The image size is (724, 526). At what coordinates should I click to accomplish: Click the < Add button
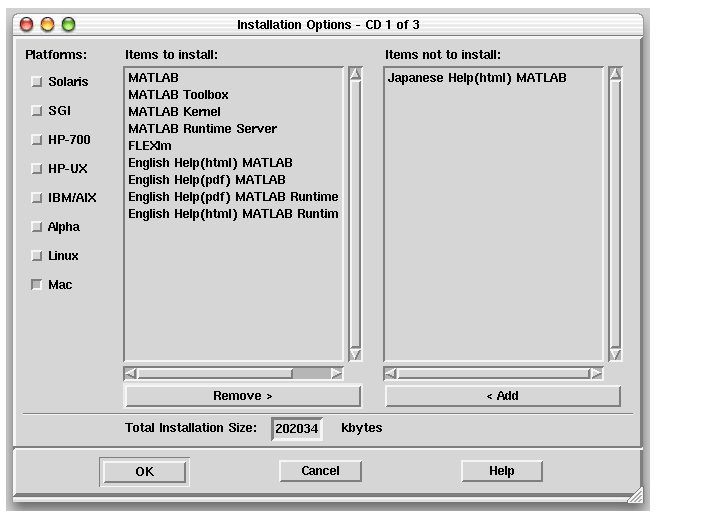(x=503, y=396)
